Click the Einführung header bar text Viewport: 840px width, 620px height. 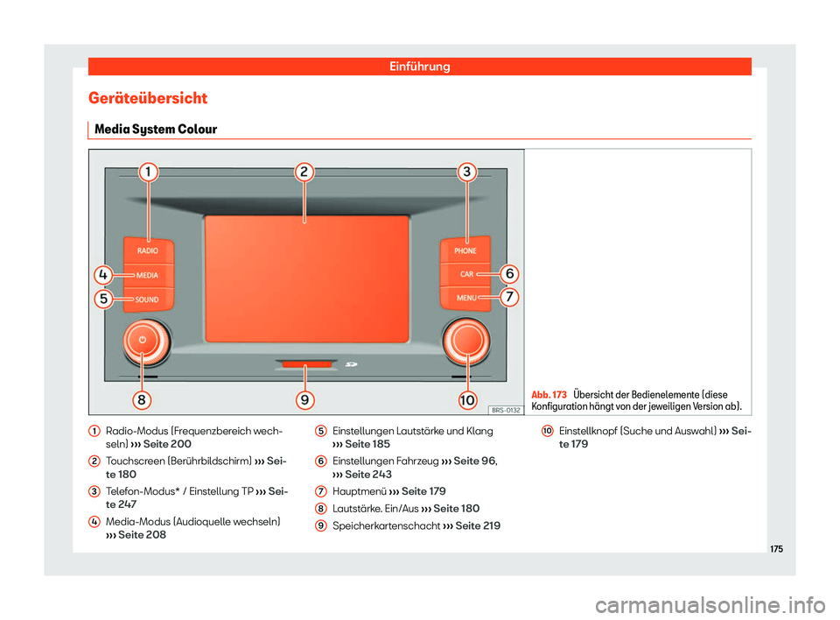tap(419, 67)
